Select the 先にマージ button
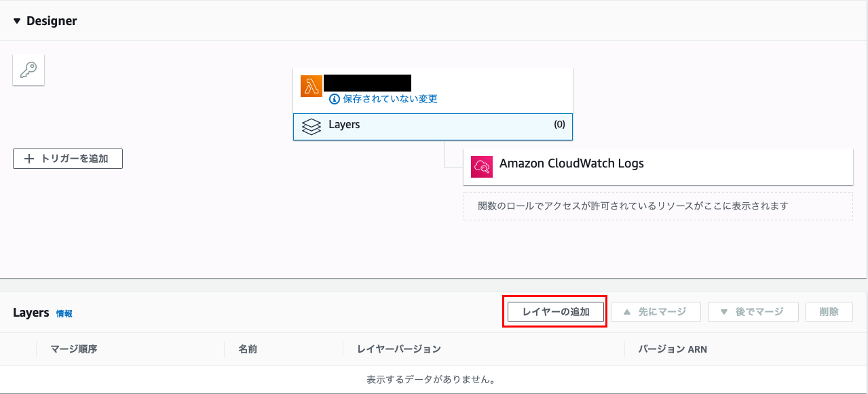 (x=655, y=312)
